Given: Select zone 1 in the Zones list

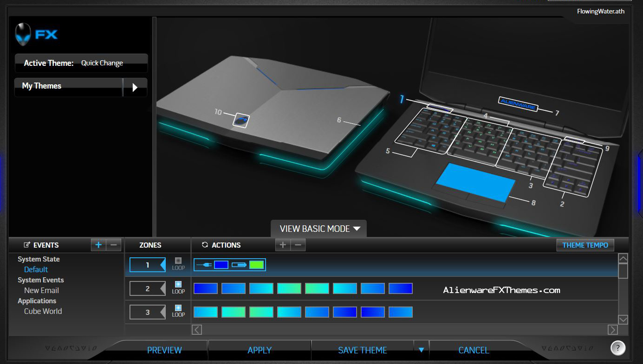Looking at the screenshot, I should tap(148, 265).
